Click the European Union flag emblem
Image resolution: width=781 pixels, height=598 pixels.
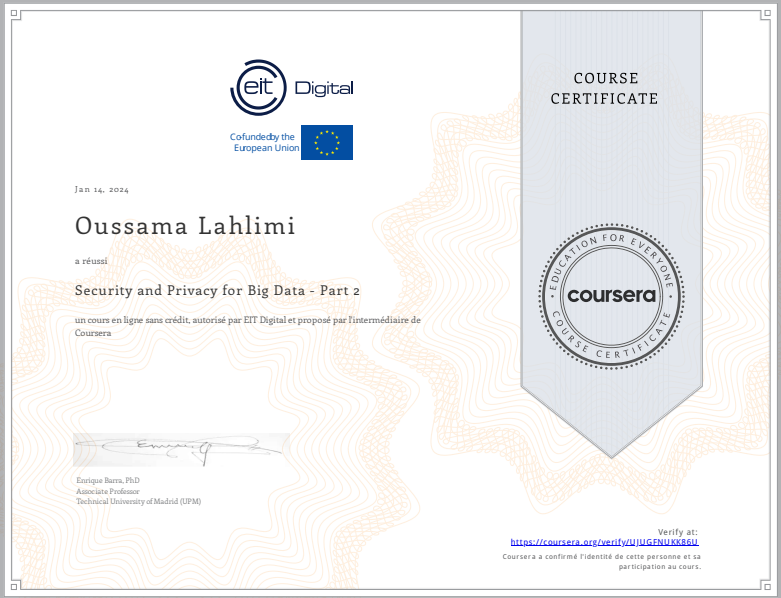327,142
